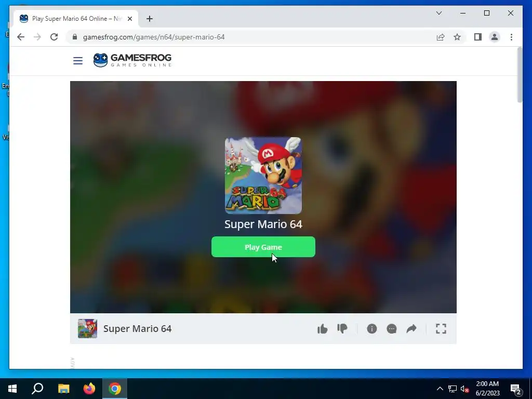Share this page from address bar

[441, 37]
